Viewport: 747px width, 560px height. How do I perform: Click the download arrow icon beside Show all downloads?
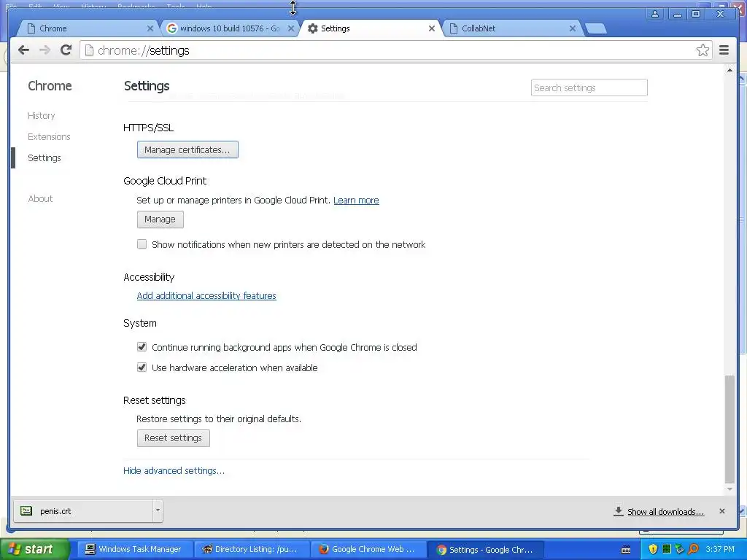click(x=619, y=511)
